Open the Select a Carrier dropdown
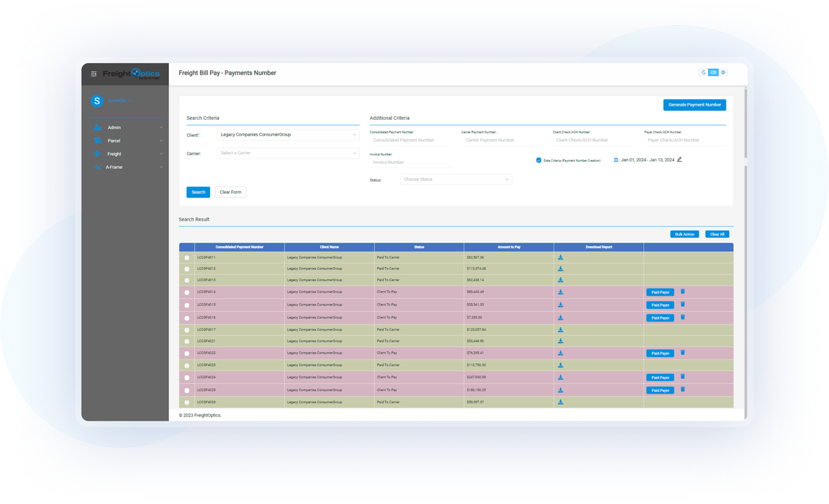Image resolution: width=829 pixels, height=504 pixels. coord(288,153)
